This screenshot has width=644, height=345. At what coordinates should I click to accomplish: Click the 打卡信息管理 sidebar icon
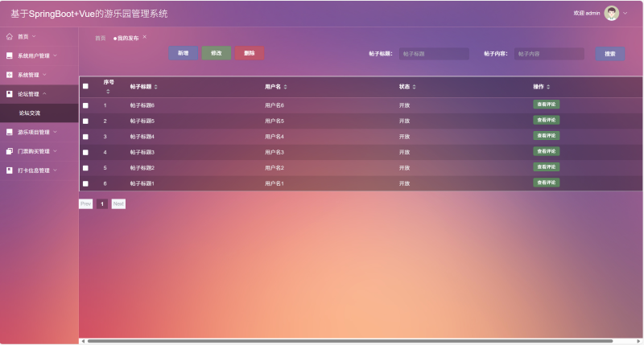coord(10,170)
